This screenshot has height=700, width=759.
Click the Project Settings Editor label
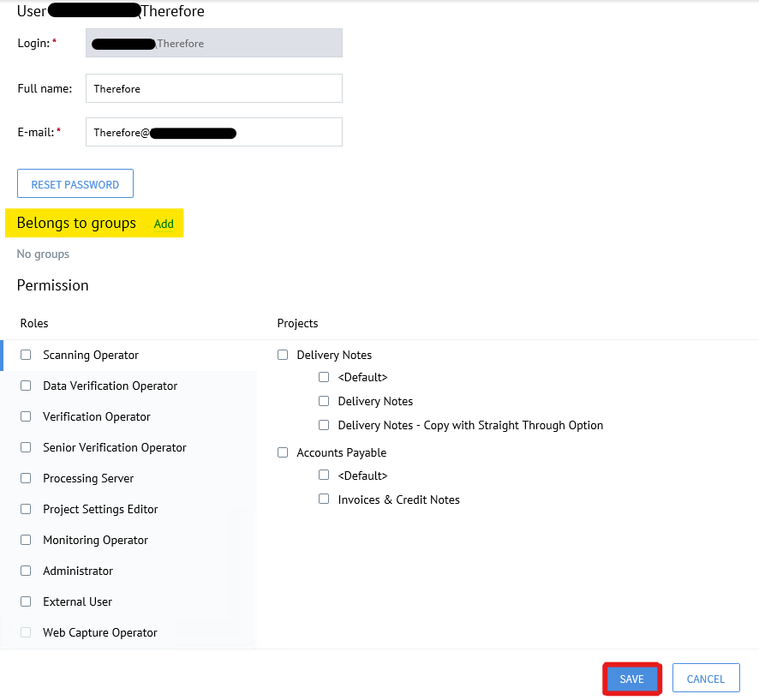click(x=100, y=509)
